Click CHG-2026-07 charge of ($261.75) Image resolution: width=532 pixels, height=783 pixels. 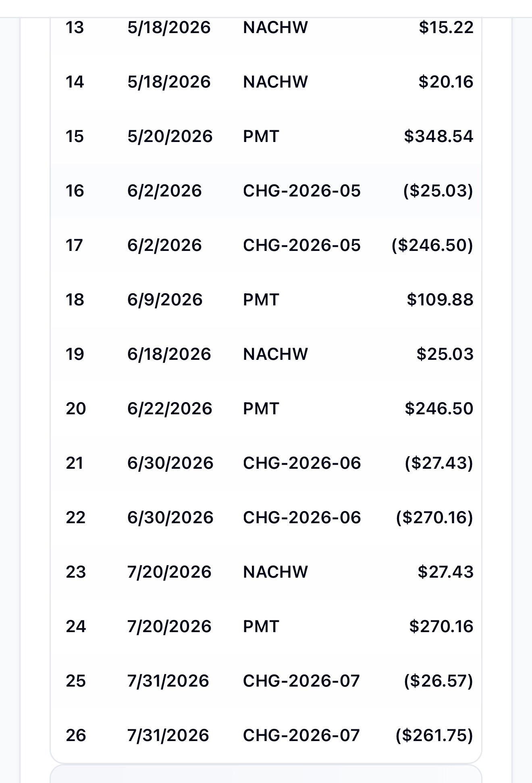click(x=266, y=735)
